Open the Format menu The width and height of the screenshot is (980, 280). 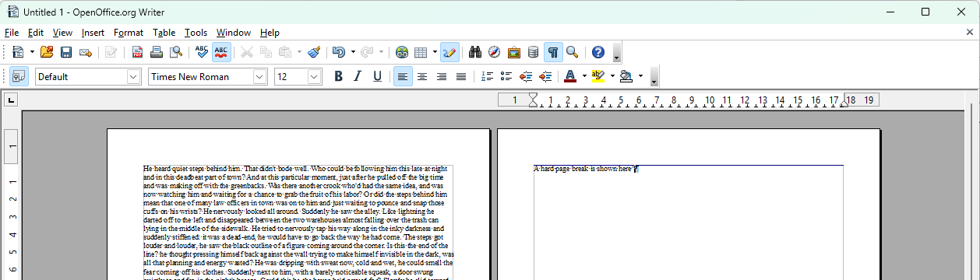(129, 33)
